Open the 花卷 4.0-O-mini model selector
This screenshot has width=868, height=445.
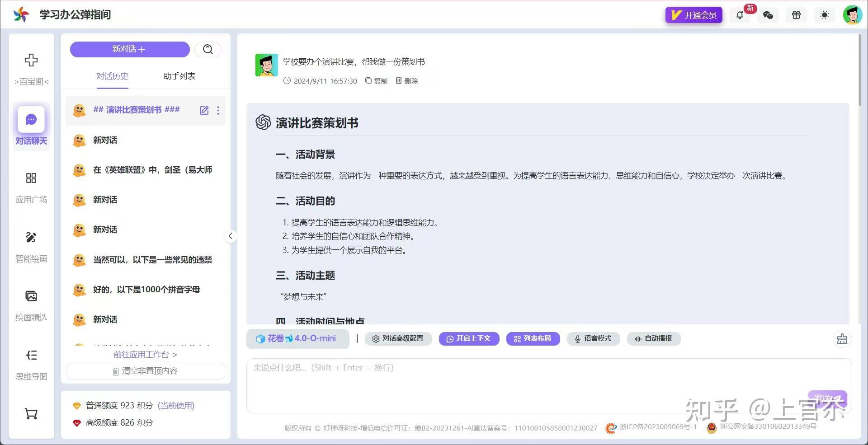tap(297, 339)
